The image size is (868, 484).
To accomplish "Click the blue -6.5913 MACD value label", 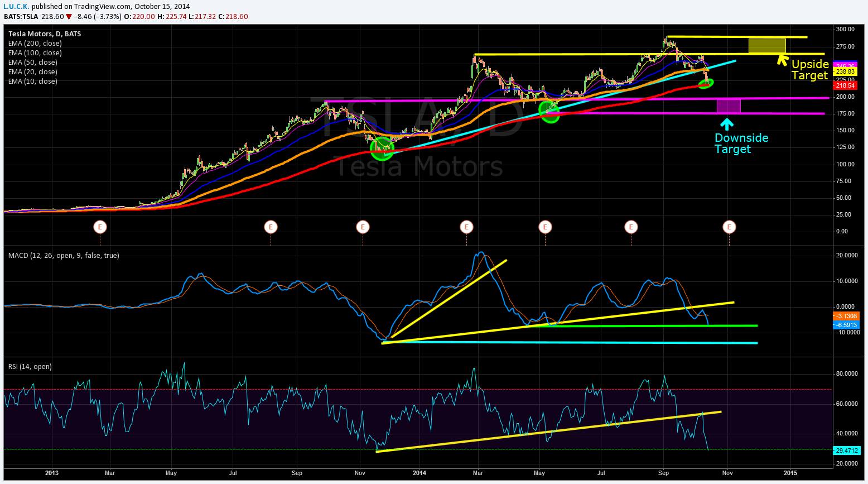I will click(846, 325).
